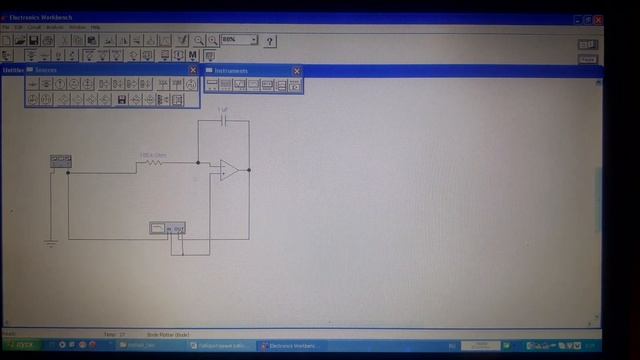Screen dimensions: 640x360
Task: Display analysis graphs
Action: point(165,40)
